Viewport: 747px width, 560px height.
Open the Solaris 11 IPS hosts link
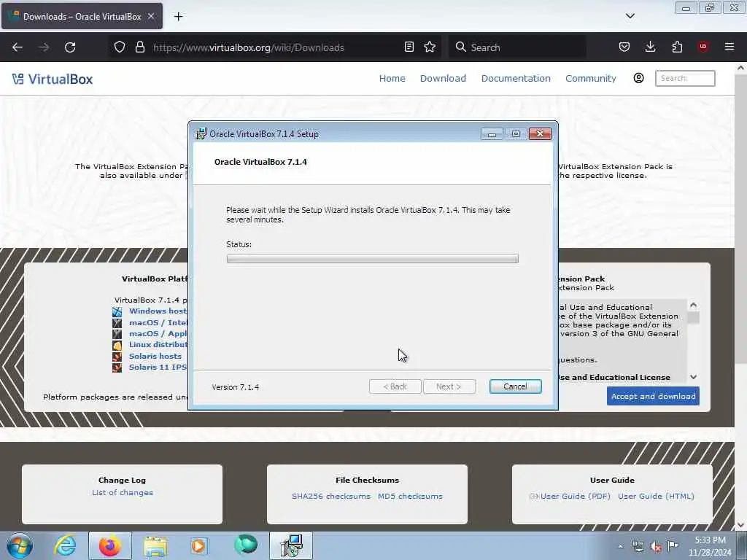pos(158,367)
